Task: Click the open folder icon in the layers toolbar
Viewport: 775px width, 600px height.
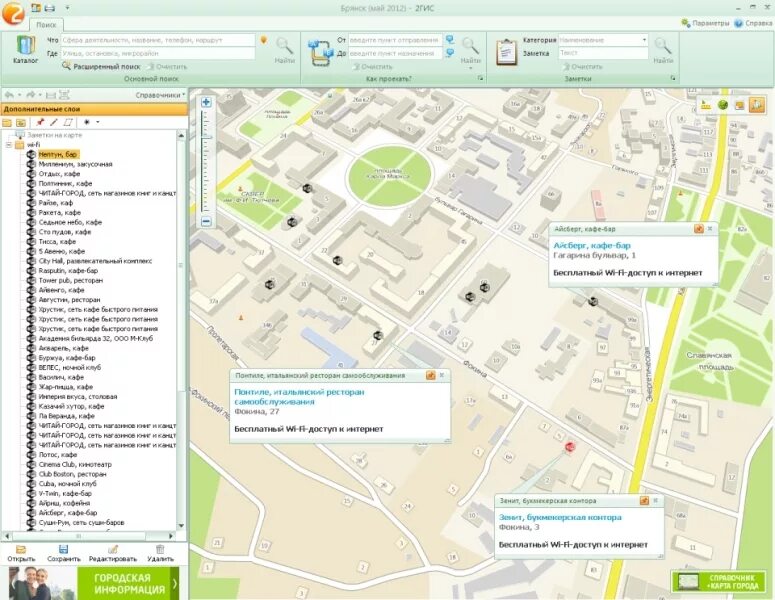Action: [21, 122]
